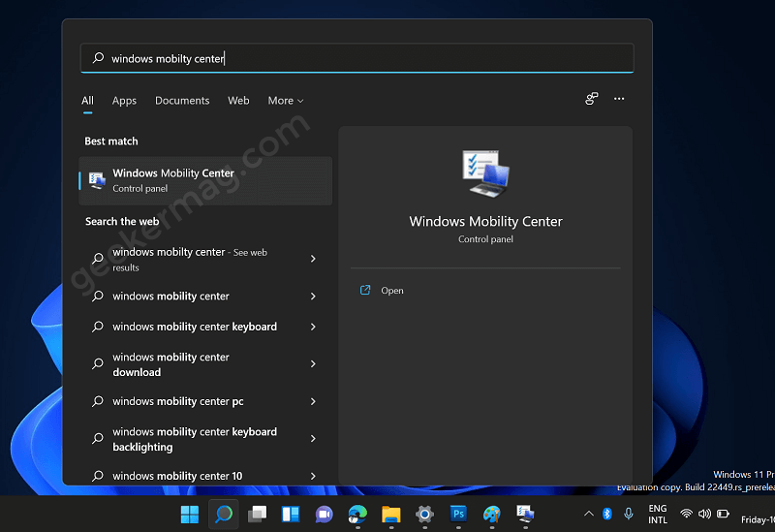Click the Bluetooth tray icon
The height and width of the screenshot is (532, 775).
click(x=607, y=514)
